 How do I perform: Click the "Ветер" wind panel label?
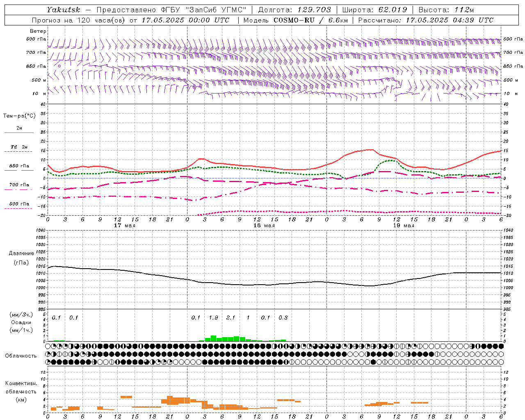[38, 31]
